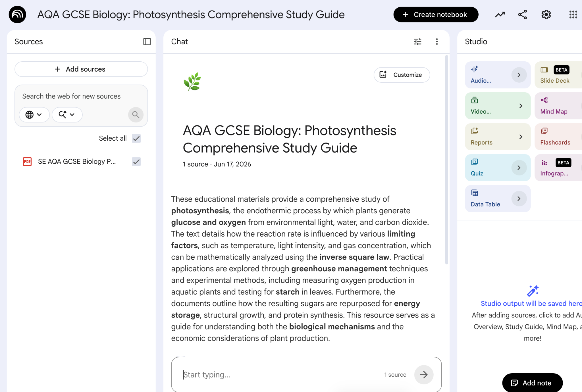Viewport: 582px width, 392px height.
Task: Click the NotebookLM logo icon
Action: click(17, 14)
